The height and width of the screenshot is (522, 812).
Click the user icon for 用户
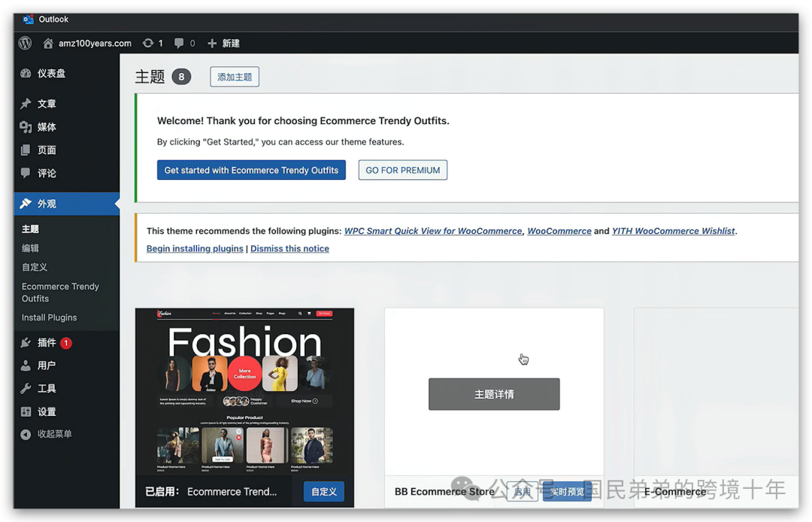pos(26,366)
